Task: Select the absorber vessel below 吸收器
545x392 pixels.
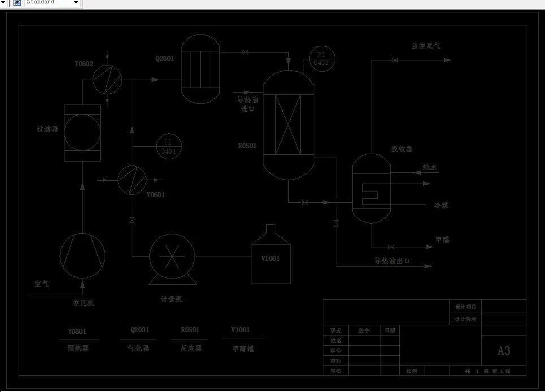Action: [x=371, y=188]
